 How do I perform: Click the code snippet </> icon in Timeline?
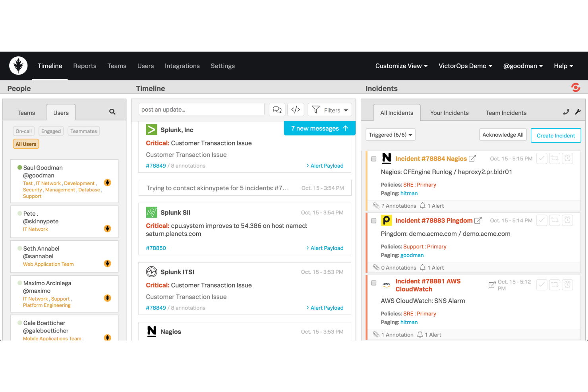(x=296, y=109)
